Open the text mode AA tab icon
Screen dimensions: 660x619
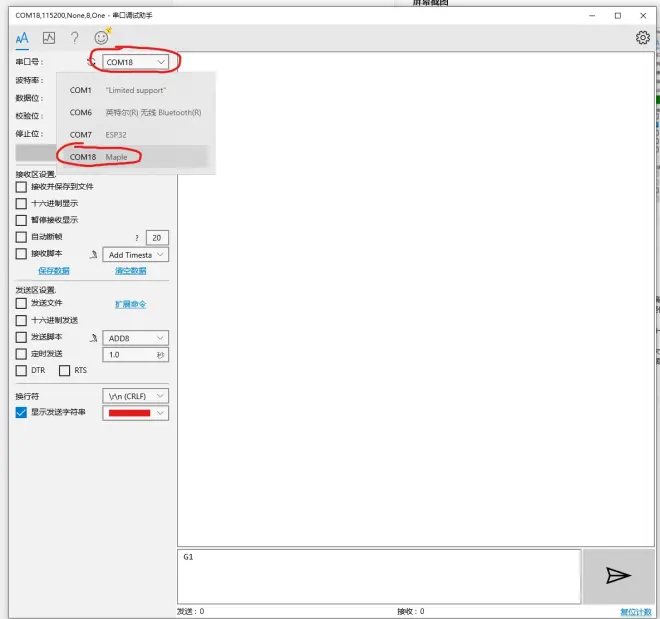pos(22,38)
